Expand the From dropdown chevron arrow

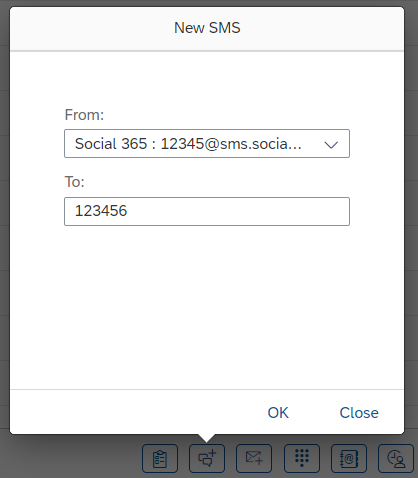click(x=331, y=144)
